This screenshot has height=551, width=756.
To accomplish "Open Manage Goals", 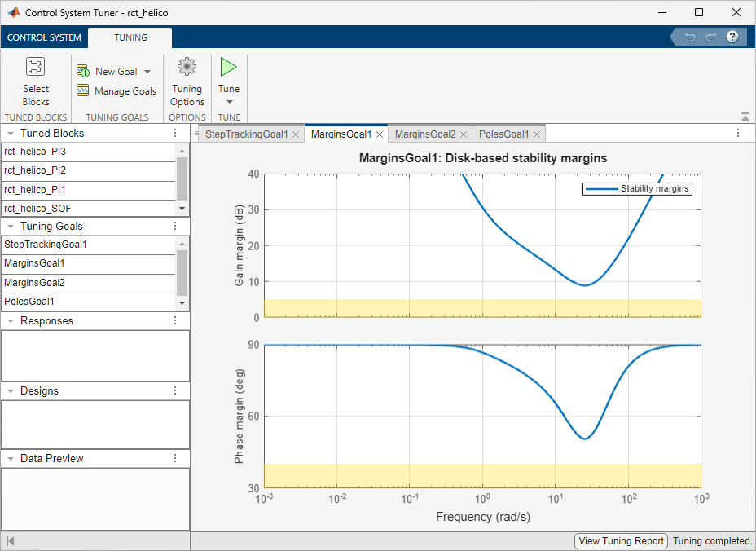I will point(116,91).
